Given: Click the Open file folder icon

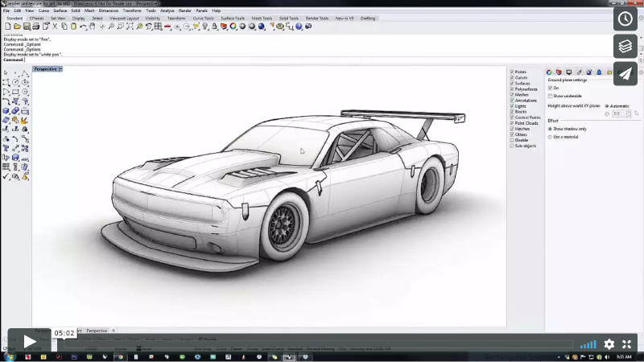Looking at the screenshot, I should click(x=17, y=27).
